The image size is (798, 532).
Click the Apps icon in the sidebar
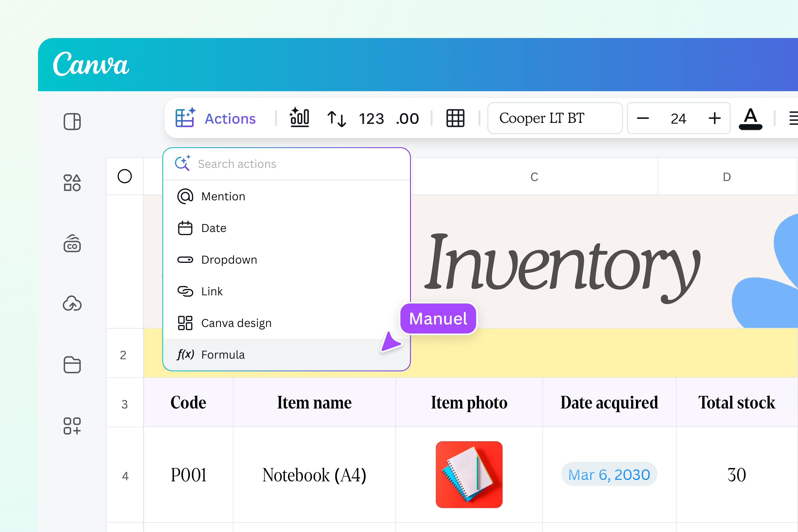72,426
